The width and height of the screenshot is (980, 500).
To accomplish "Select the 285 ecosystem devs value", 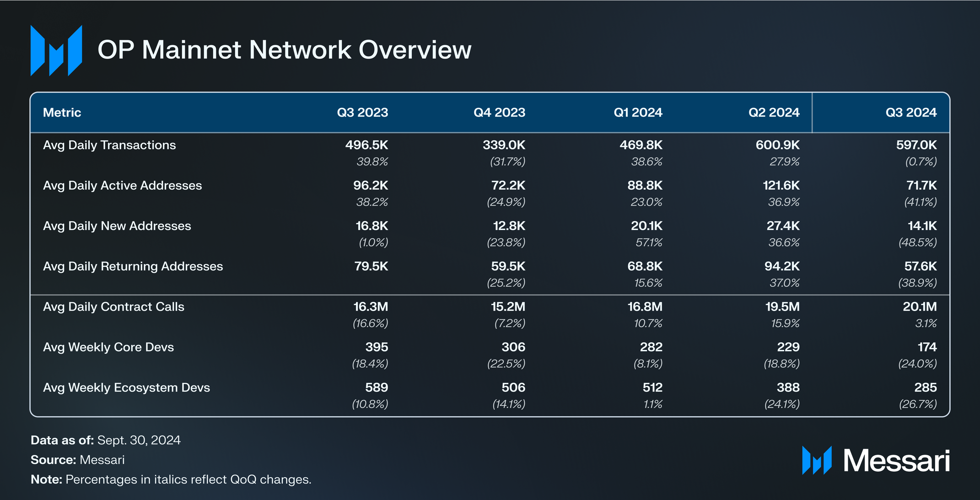I will pyautogui.click(x=925, y=388).
